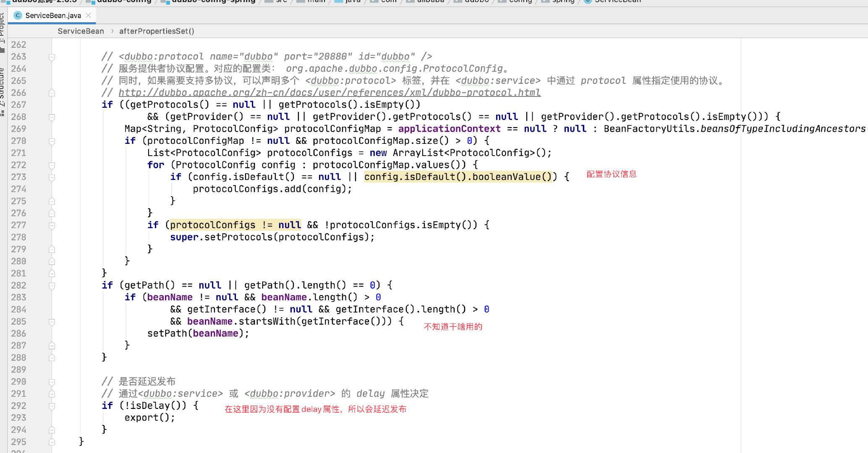Toggle fold end marker at line 288
Image resolution: width=868 pixels, height=453 pixels.
point(52,358)
